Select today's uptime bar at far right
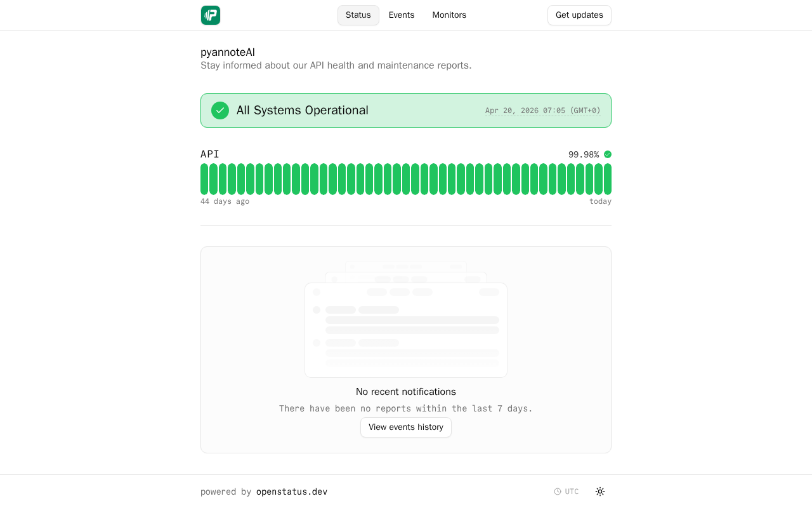Screen dimensions: 812x508 tap(608, 179)
